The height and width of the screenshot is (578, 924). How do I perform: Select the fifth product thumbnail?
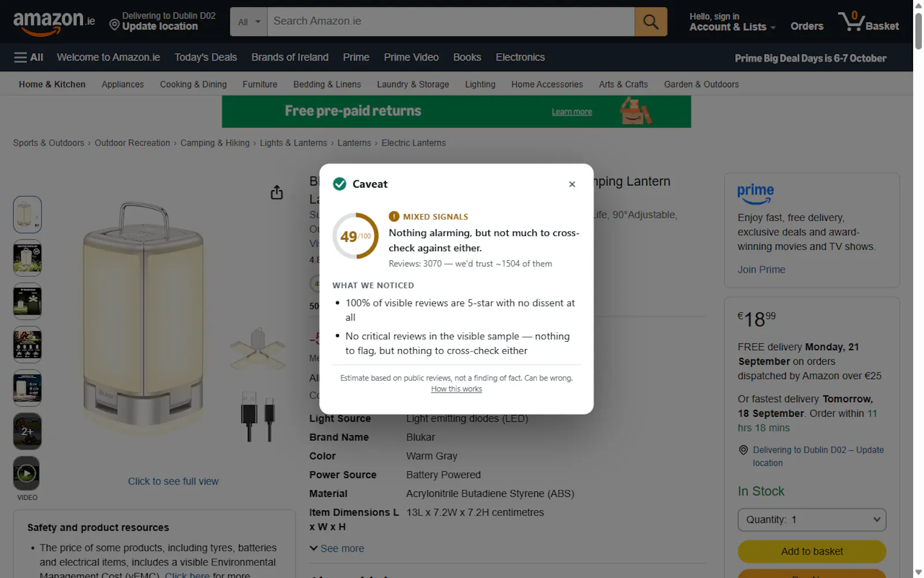[x=27, y=388]
